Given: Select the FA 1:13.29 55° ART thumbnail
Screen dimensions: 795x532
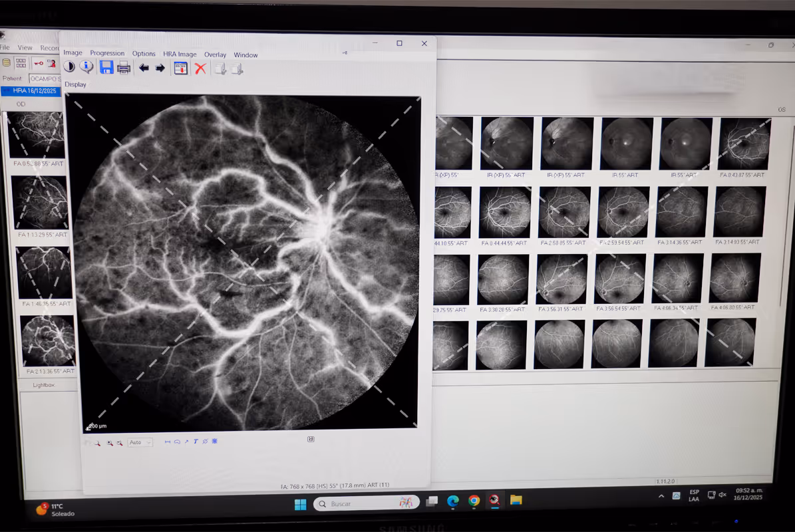Looking at the screenshot, I should point(41,203).
